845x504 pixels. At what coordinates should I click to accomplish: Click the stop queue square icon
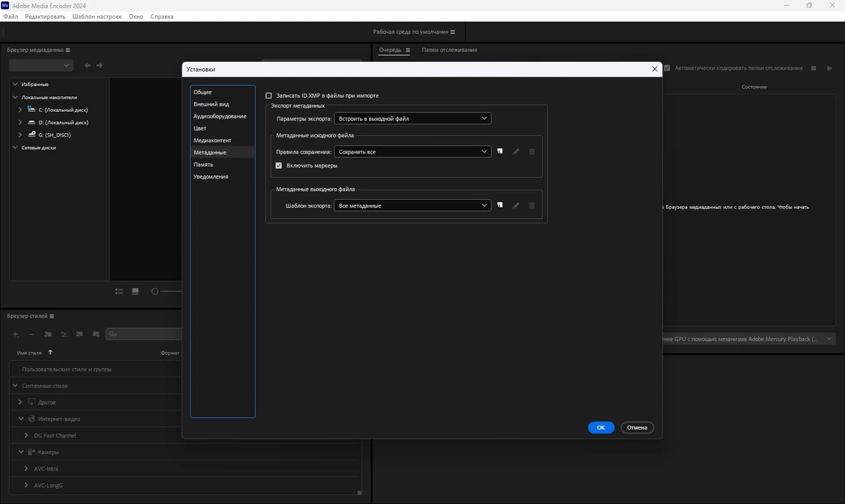pyautogui.click(x=813, y=68)
